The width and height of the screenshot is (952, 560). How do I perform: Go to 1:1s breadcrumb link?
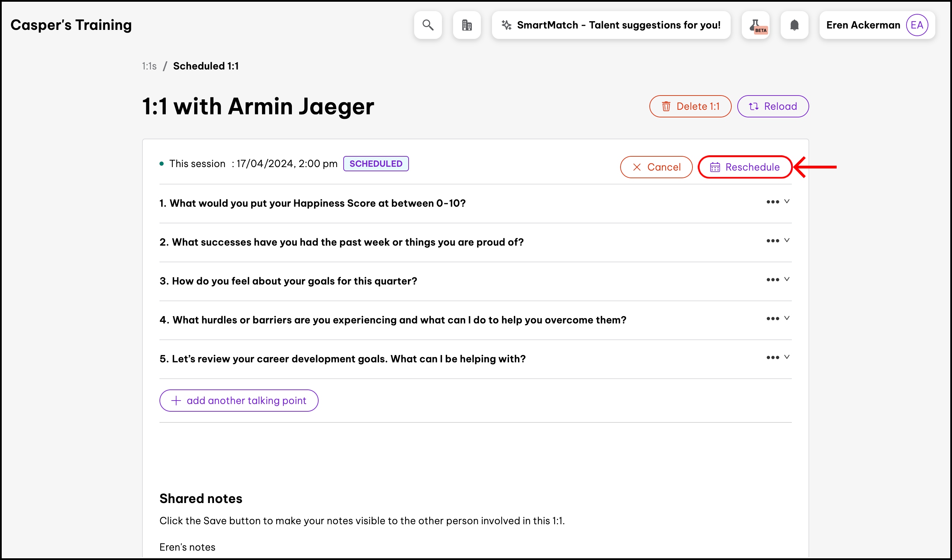click(x=149, y=66)
